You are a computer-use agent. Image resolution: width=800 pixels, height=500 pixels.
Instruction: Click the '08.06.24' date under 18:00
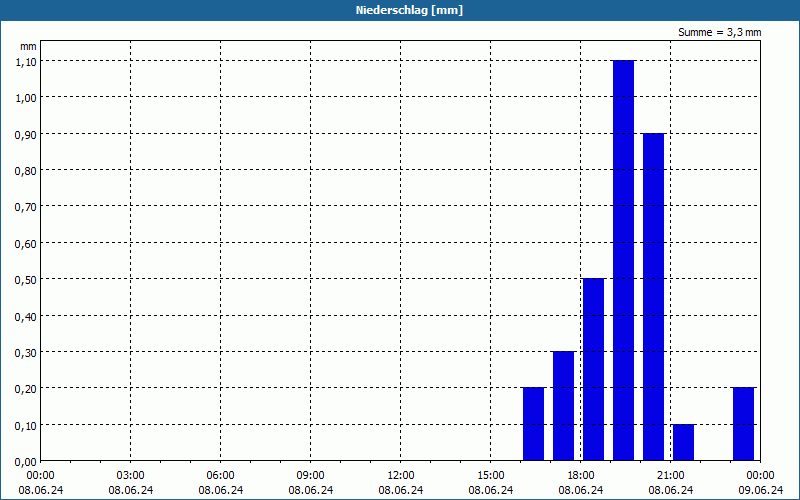581,490
